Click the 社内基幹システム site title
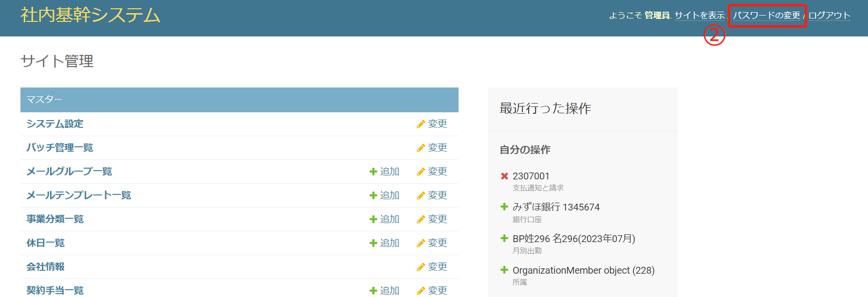 coord(91,15)
